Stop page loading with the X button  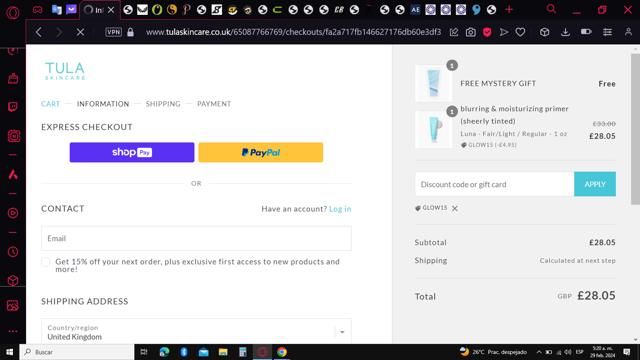click(x=80, y=32)
